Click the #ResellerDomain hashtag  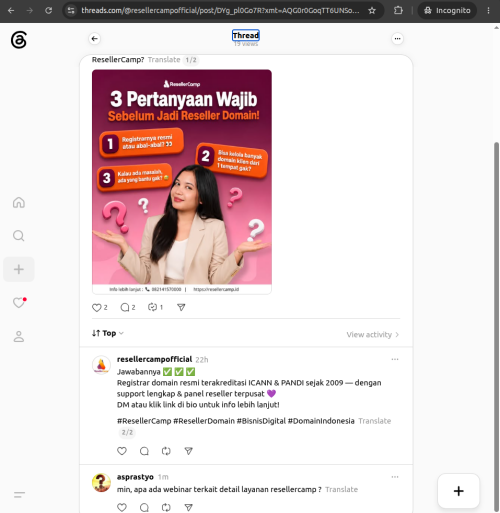pyautogui.click(x=204, y=421)
